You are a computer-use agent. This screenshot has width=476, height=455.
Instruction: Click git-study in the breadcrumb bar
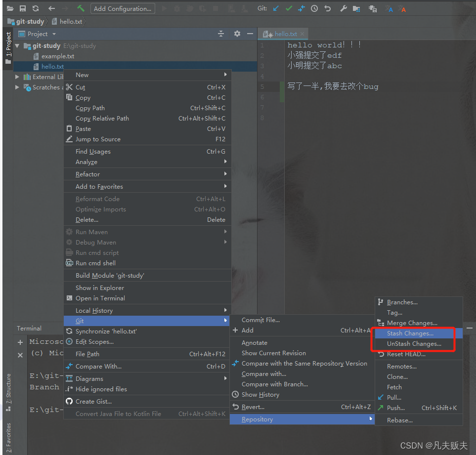26,22
